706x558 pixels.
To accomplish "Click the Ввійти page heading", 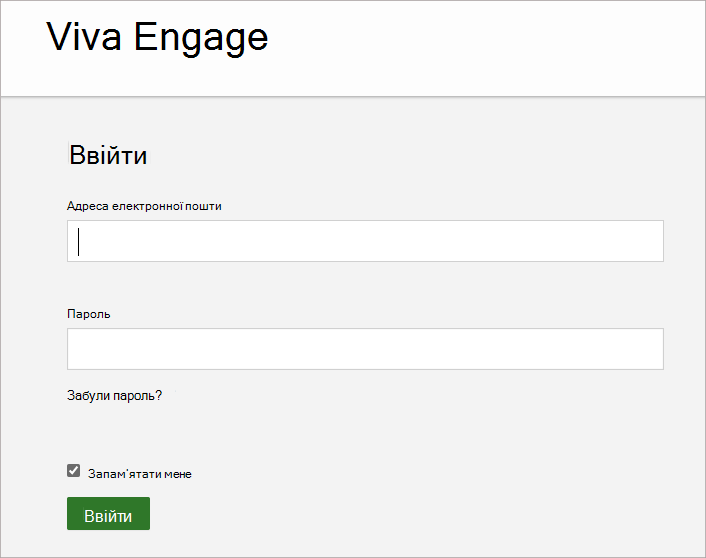I will tap(108, 155).
